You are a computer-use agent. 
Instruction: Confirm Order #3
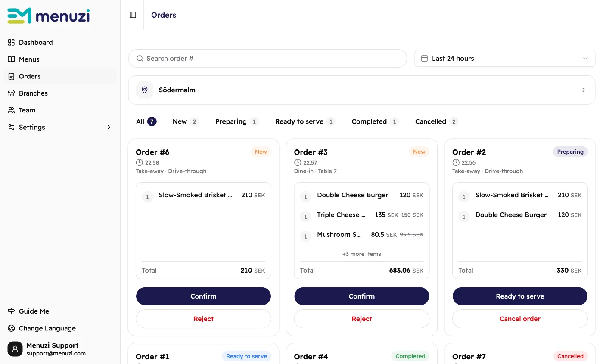362,296
